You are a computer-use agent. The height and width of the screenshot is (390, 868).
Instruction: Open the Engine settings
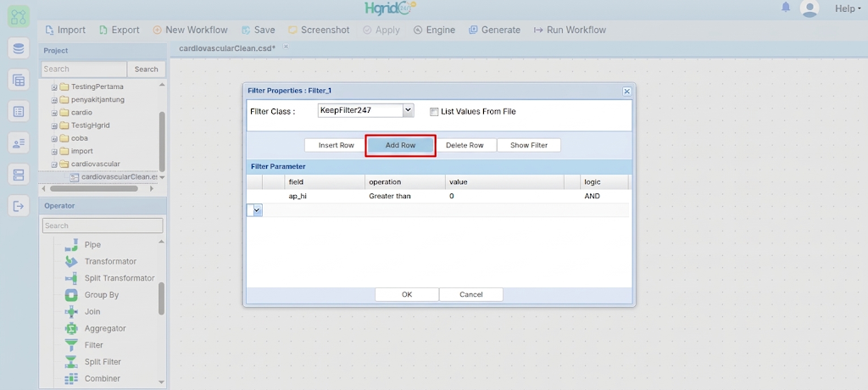coord(434,30)
